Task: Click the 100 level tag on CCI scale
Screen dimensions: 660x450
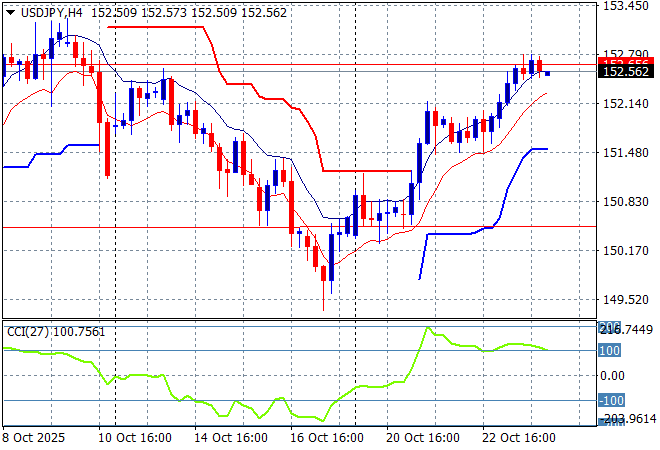Action: [609, 350]
